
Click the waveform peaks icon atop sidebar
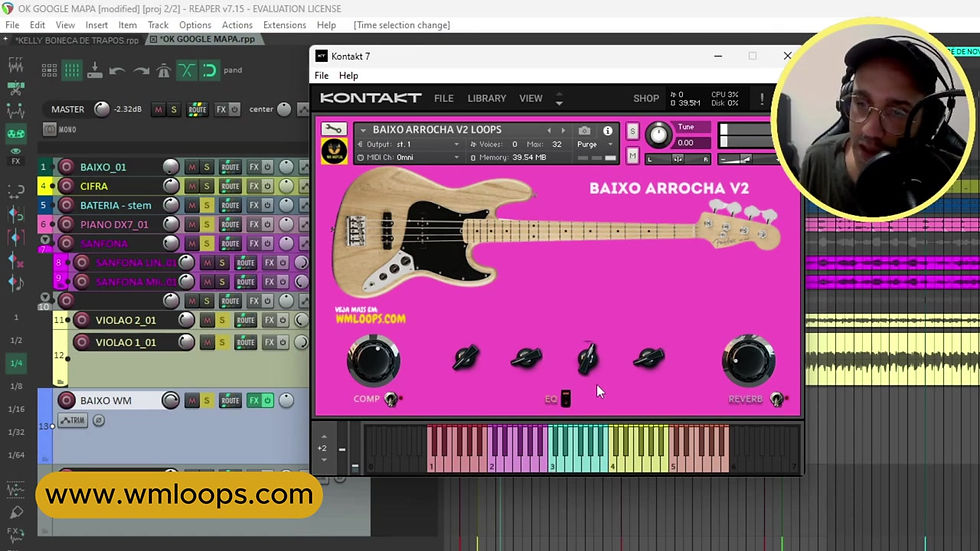(16, 64)
